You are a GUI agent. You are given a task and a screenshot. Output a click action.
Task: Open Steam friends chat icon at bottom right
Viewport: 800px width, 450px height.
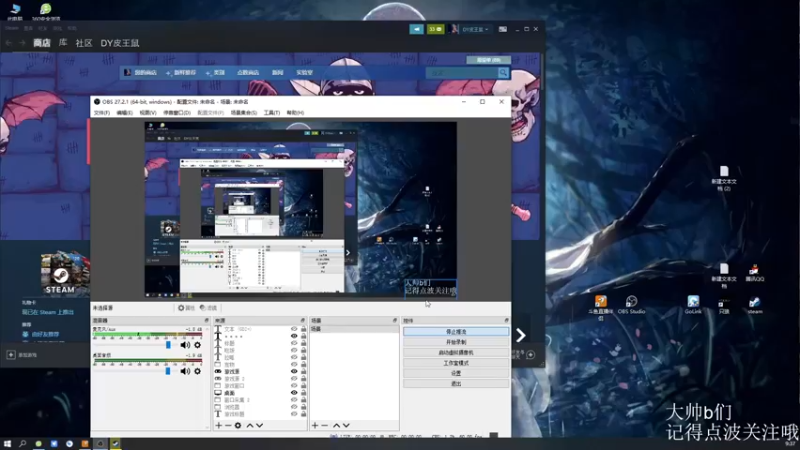[531, 355]
